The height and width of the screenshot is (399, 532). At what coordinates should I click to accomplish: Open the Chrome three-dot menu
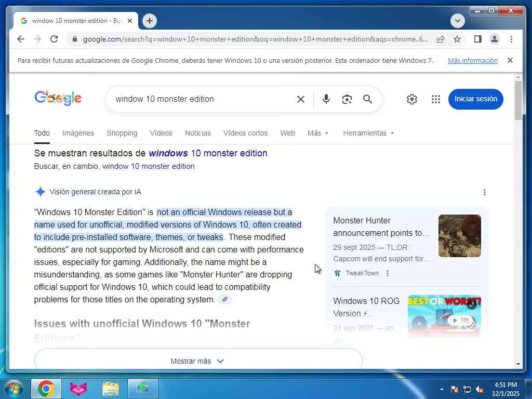click(x=511, y=39)
